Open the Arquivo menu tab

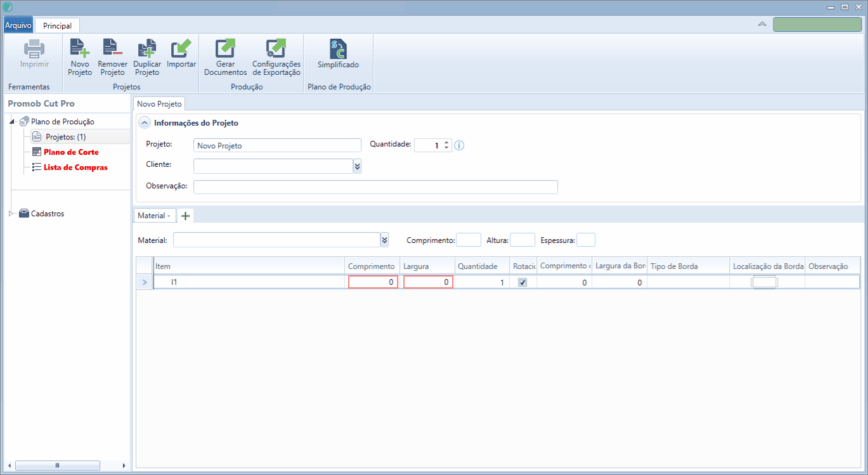[x=18, y=25]
